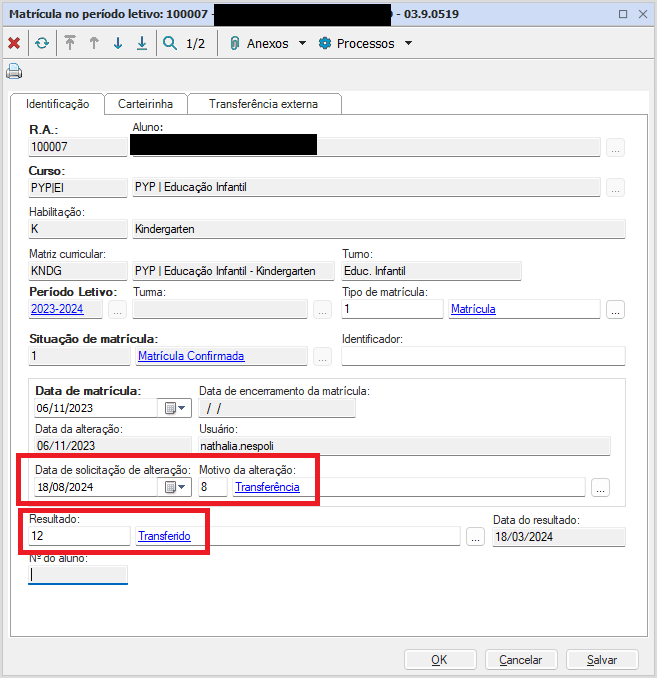Image resolution: width=657 pixels, height=678 pixels.
Task: Click the Identificador input field
Action: tap(483, 356)
